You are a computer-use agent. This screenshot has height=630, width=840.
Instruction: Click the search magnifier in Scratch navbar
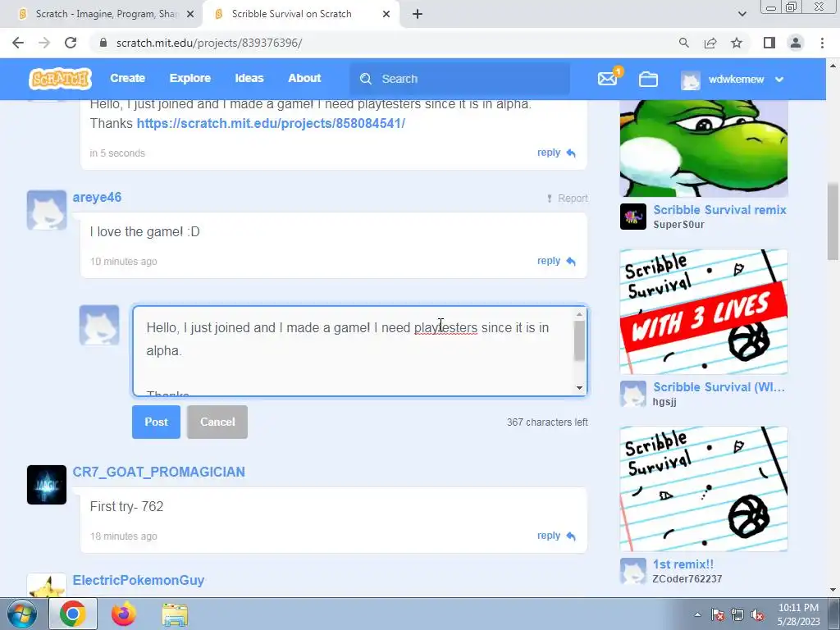[366, 79]
